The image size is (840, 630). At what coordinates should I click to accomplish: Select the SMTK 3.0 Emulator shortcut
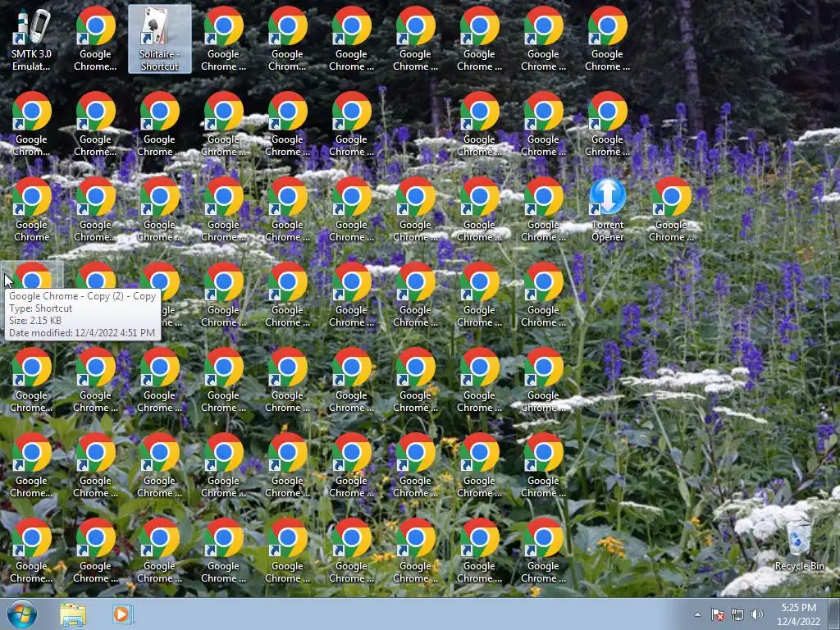(x=32, y=39)
